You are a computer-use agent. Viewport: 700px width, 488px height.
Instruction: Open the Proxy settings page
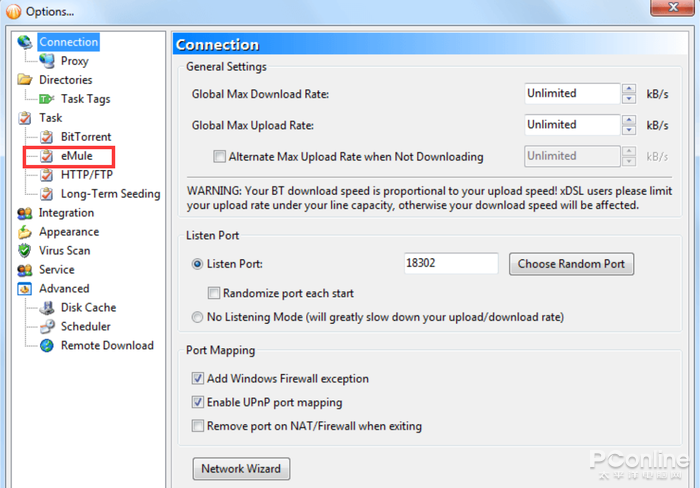point(75,61)
